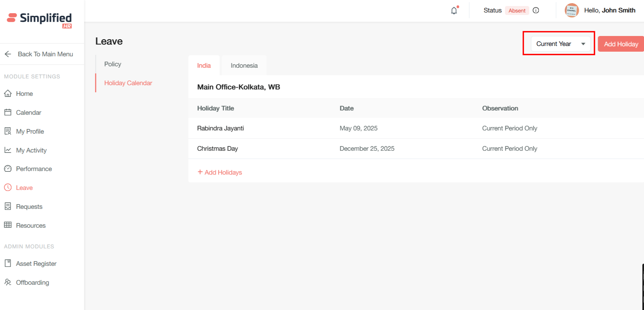Go to Performance via gauge icon
This screenshot has height=310, width=644.
[8, 169]
